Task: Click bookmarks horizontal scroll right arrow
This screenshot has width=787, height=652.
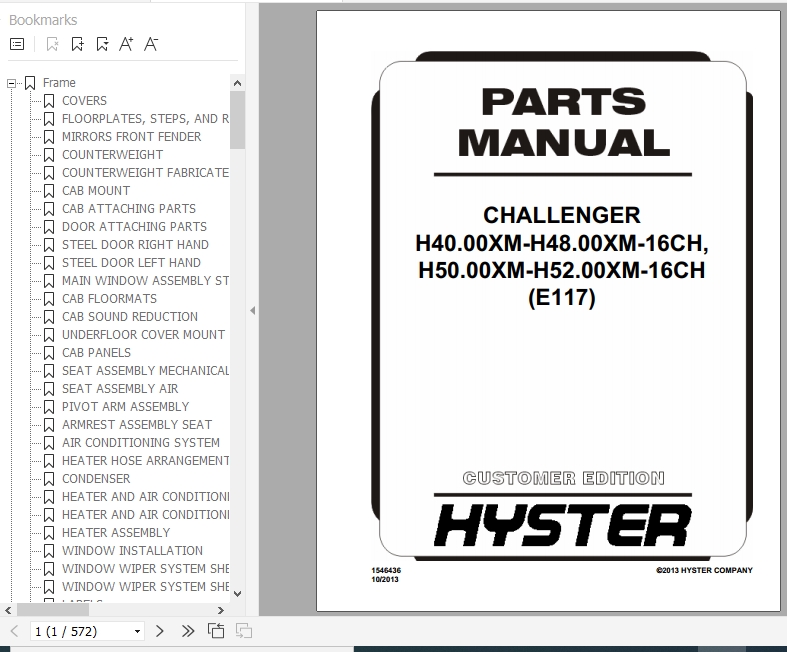Action: [x=221, y=610]
